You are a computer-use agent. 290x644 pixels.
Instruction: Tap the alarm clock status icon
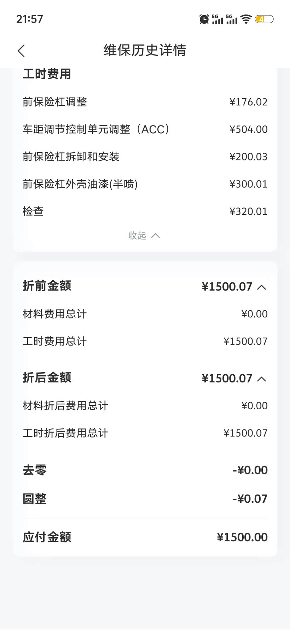click(x=204, y=19)
